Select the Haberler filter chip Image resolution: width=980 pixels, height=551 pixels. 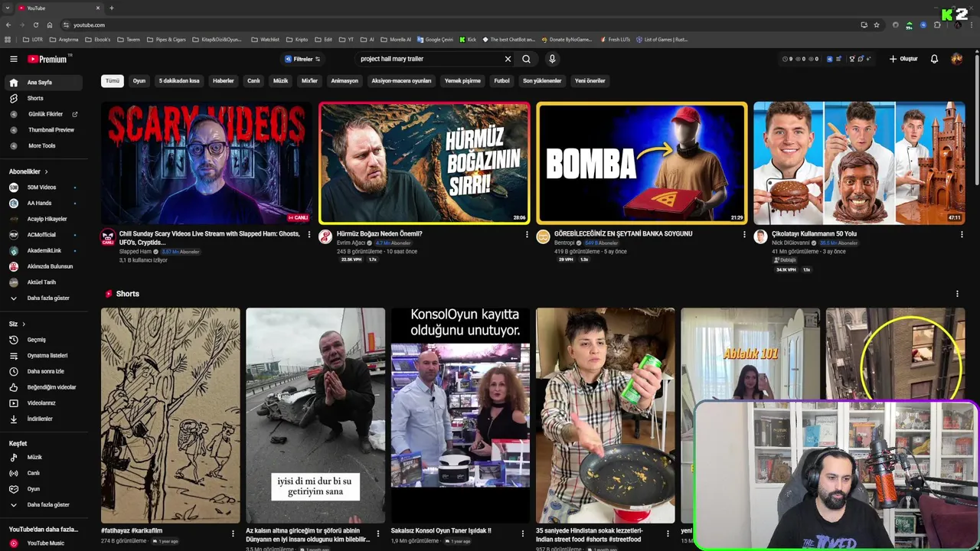point(224,80)
